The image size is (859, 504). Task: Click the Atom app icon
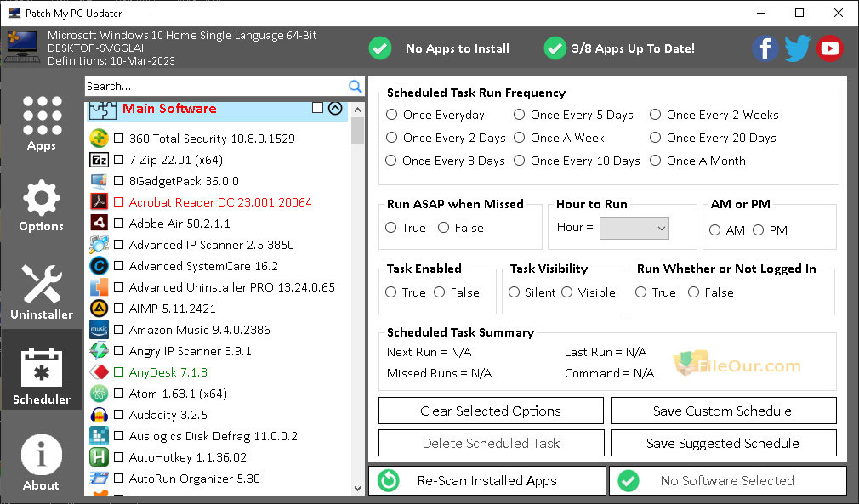click(99, 394)
